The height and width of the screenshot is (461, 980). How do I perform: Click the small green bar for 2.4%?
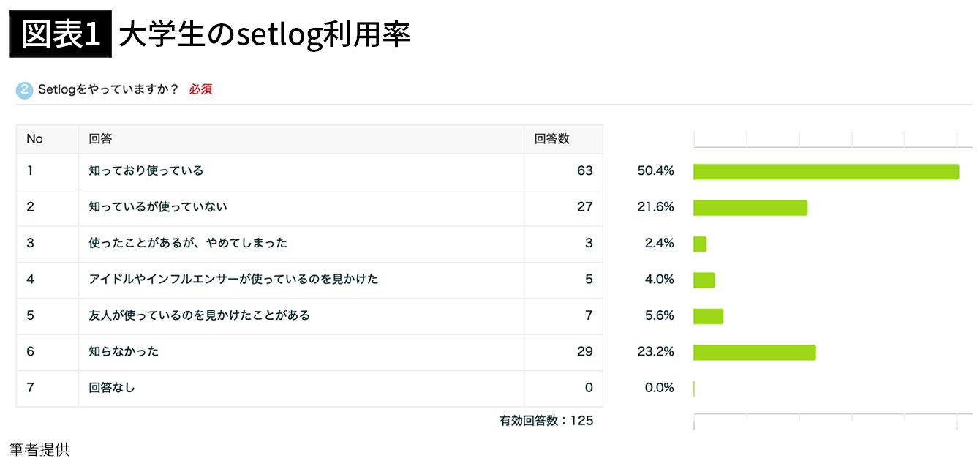(x=700, y=244)
